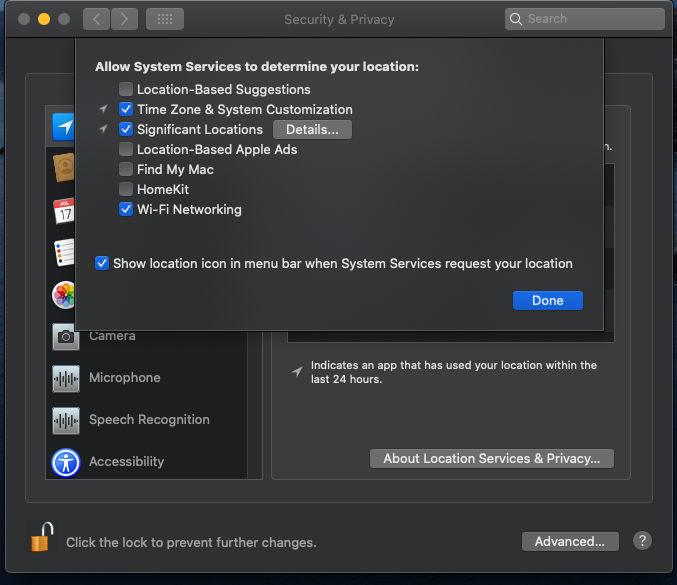Select Camera label in privacy list
677x585 pixels.
(x=112, y=336)
